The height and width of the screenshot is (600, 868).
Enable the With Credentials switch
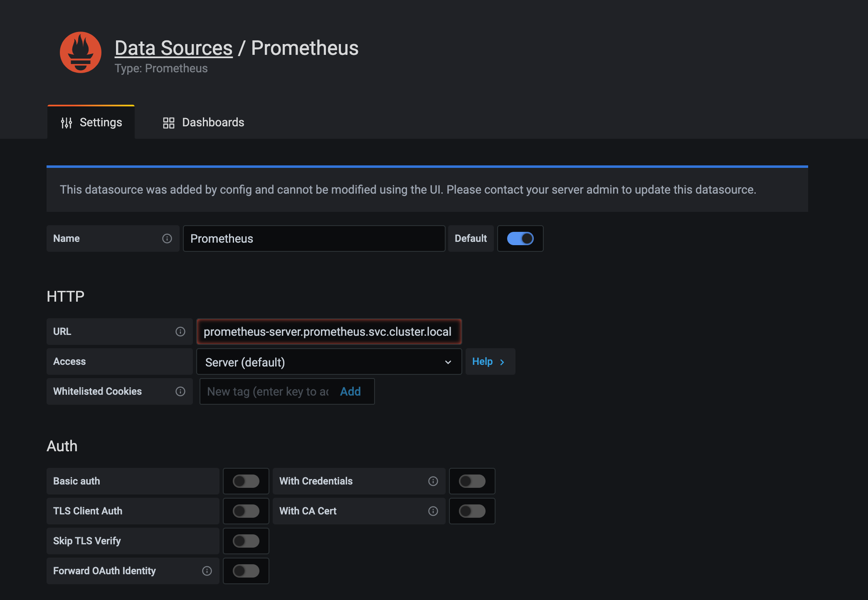(x=472, y=481)
